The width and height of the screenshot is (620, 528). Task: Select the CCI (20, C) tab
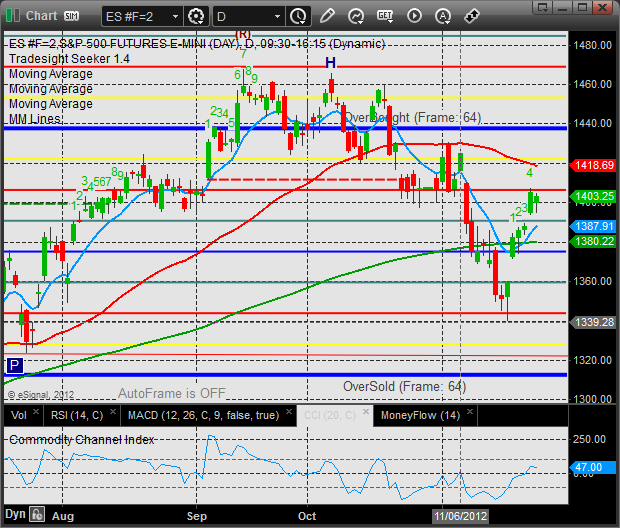click(330, 416)
